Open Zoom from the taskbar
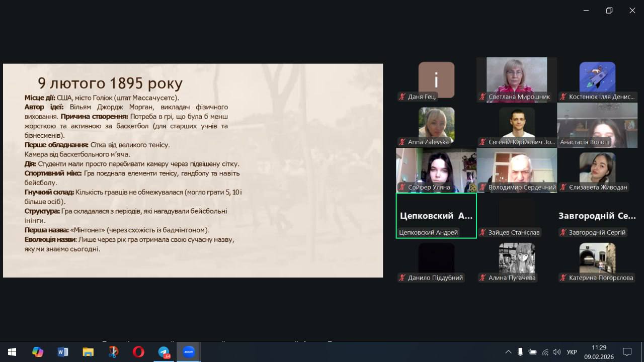The height and width of the screenshot is (362, 644). click(x=189, y=352)
